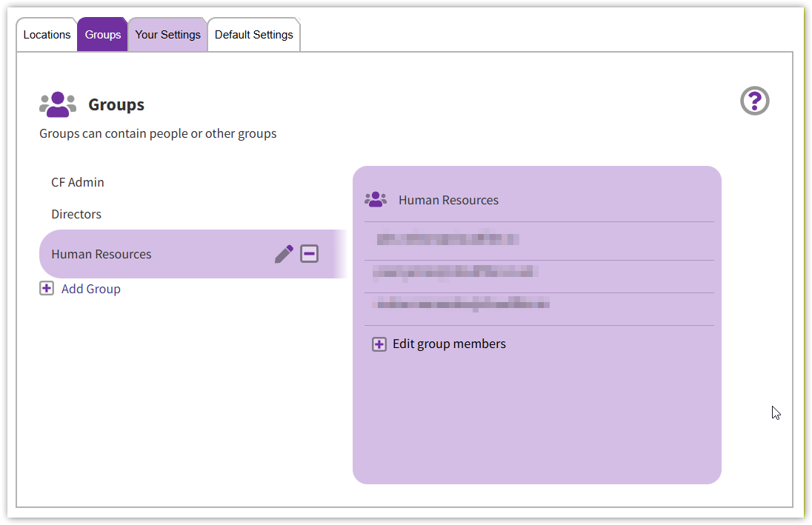812x525 pixels.
Task: Select the first blurred group member
Action: click(447, 239)
